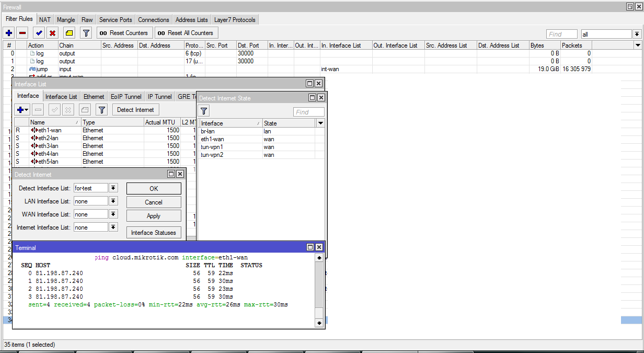
Task: Enable firewall rule with blue checkmark
Action: 39,33
